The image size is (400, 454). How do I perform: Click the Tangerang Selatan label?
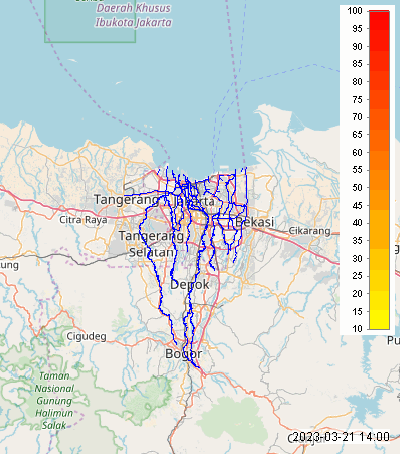(x=151, y=244)
